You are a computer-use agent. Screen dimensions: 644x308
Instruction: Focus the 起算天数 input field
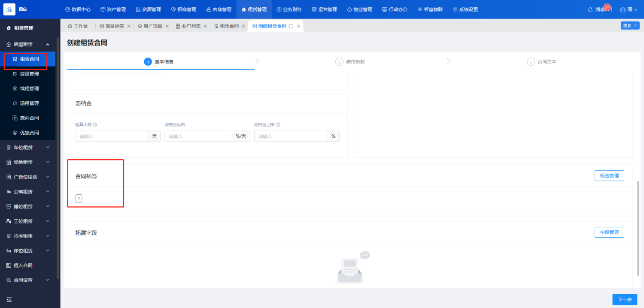[112, 136]
